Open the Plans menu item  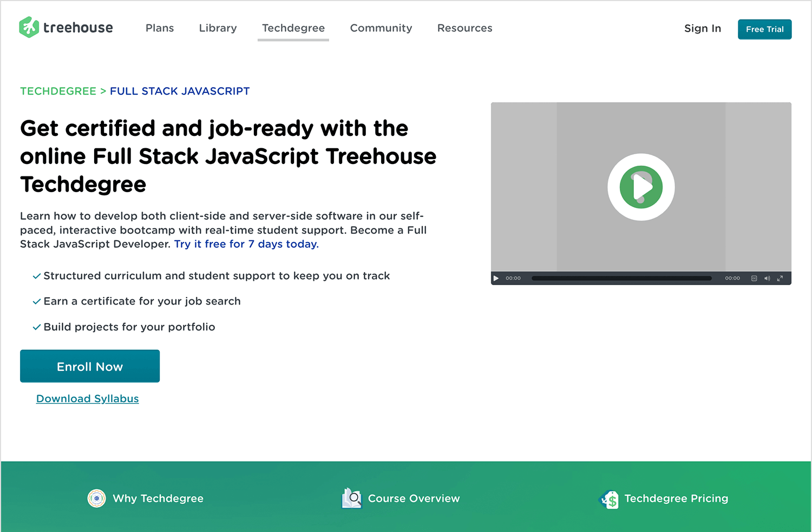[x=160, y=28]
